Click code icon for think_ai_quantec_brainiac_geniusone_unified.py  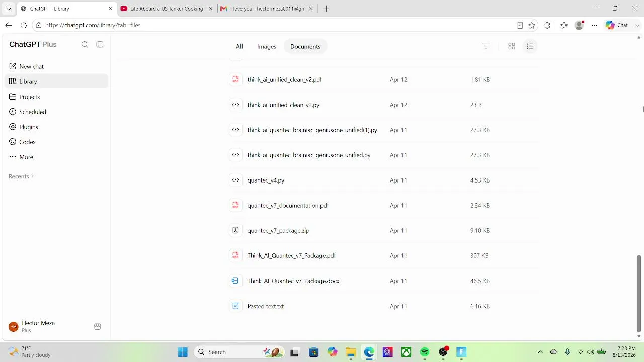point(235,155)
